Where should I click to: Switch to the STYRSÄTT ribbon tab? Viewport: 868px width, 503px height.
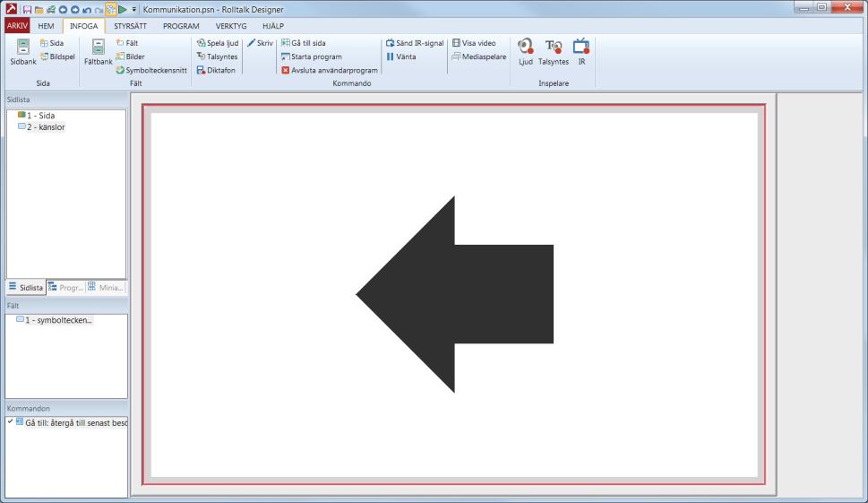(x=130, y=25)
